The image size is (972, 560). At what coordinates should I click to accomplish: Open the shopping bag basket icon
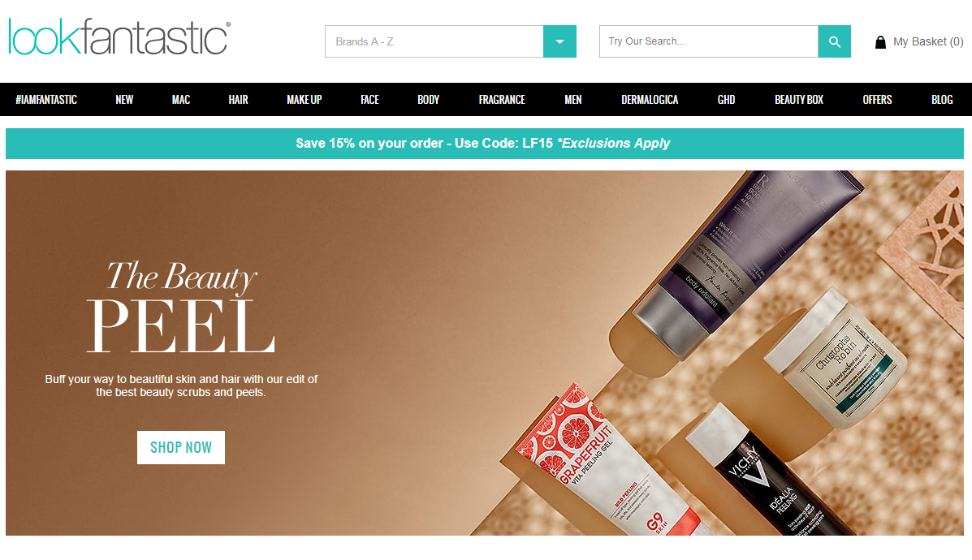880,42
